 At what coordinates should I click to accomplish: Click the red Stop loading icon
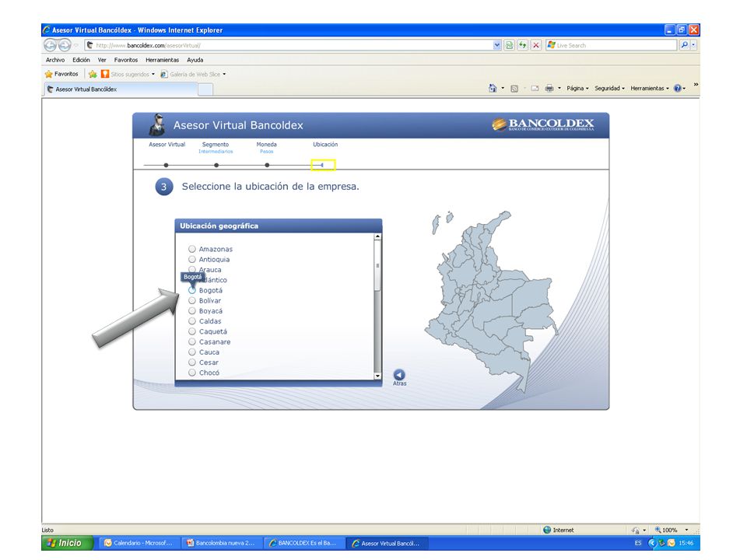pos(536,45)
